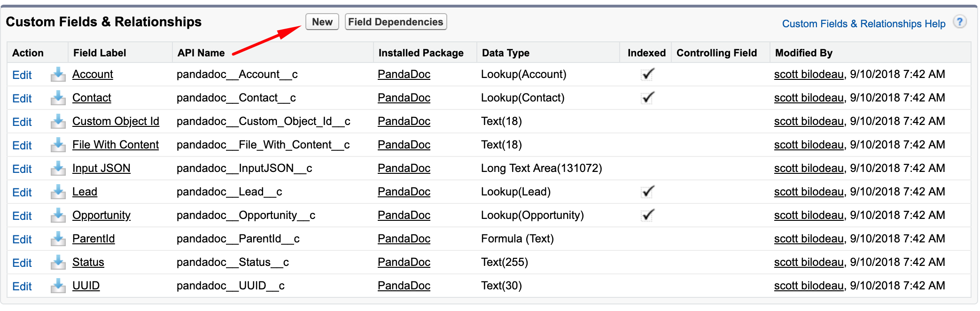Click the download icon beside Account field
Viewport: 980px width, 311px height.
(x=58, y=74)
